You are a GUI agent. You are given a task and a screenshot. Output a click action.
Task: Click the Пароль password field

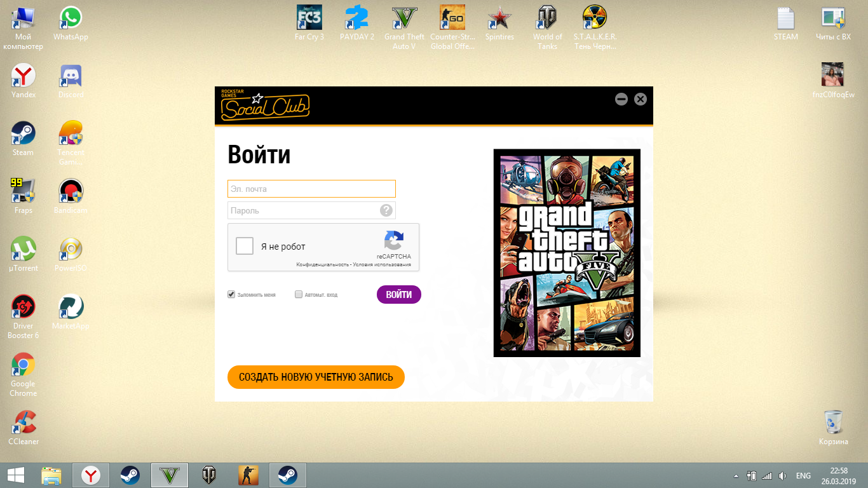[x=311, y=210]
